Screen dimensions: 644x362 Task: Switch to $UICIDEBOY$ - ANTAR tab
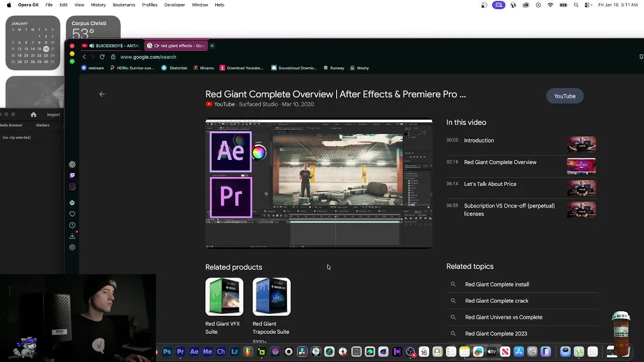click(110, 46)
